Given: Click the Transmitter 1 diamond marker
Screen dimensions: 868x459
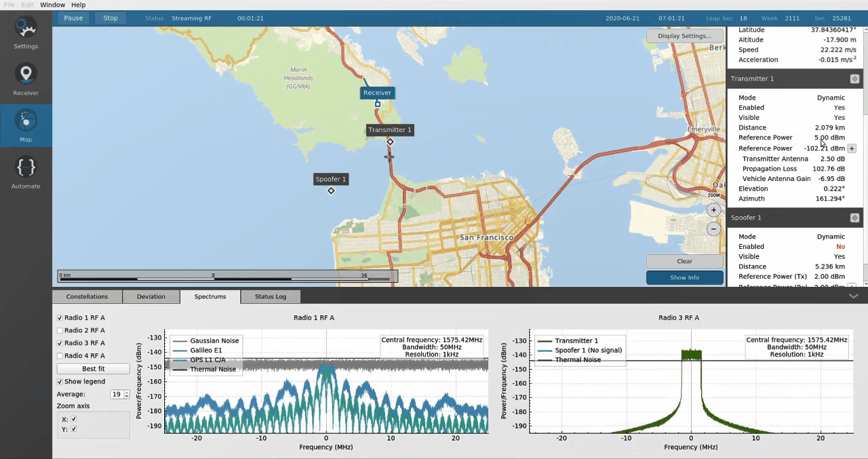Looking at the screenshot, I should click(390, 142).
